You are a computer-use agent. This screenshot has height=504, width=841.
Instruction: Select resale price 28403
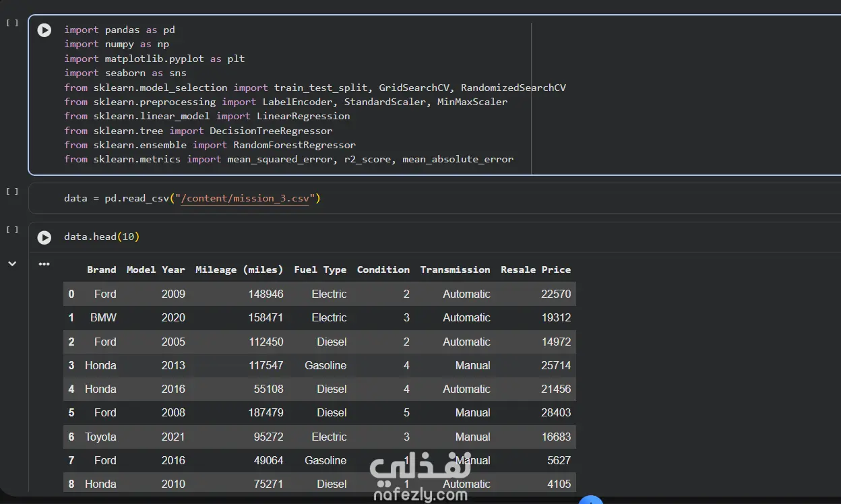556,412
